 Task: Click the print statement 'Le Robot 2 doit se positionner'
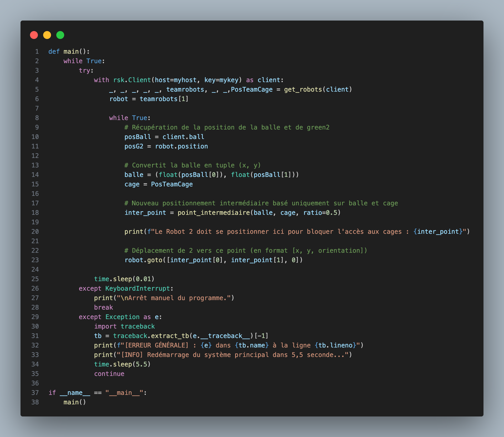click(297, 232)
